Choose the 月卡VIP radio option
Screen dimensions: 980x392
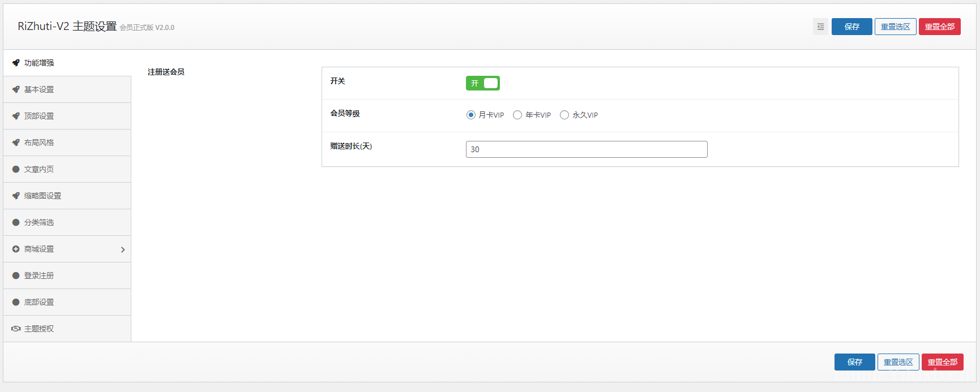(x=471, y=115)
